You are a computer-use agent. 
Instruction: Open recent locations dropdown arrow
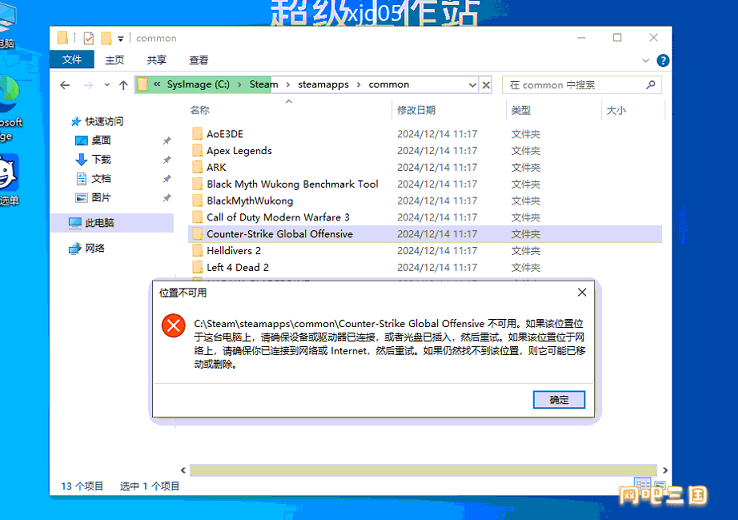click(x=107, y=85)
